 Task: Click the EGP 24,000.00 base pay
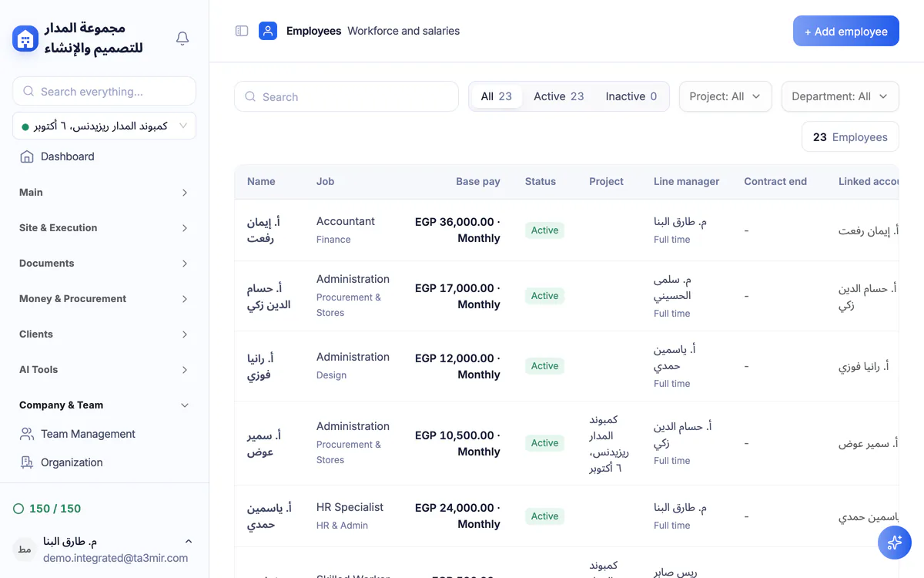tap(457, 516)
